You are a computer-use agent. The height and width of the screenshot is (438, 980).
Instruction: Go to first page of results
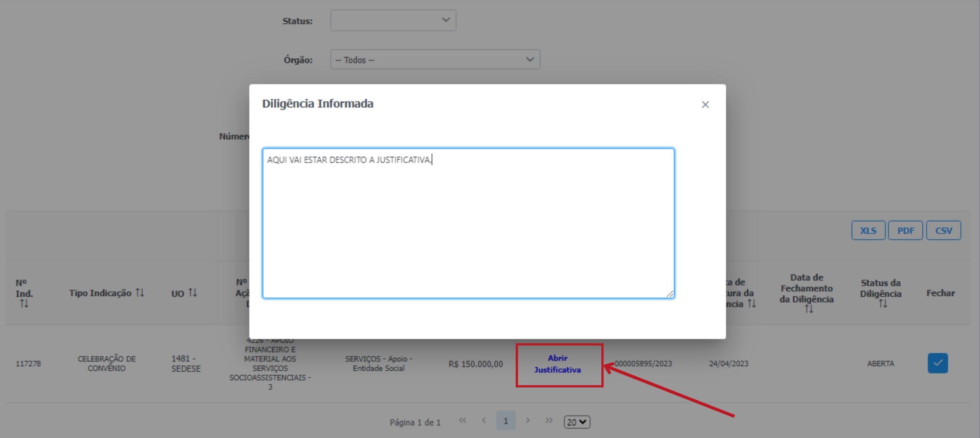(462, 421)
